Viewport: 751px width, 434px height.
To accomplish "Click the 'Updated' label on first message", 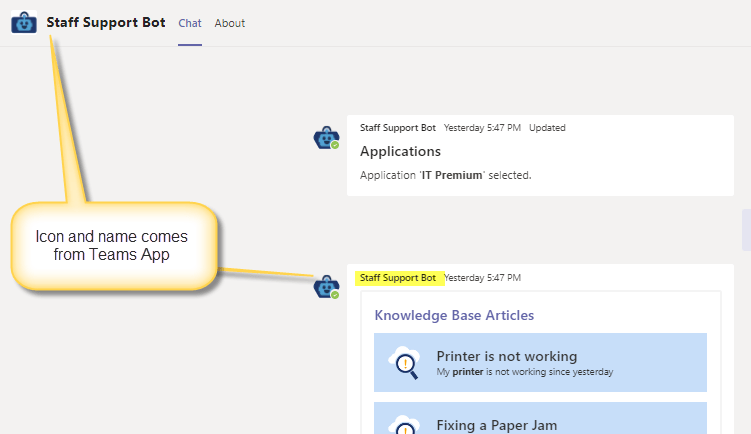I will click(x=547, y=128).
